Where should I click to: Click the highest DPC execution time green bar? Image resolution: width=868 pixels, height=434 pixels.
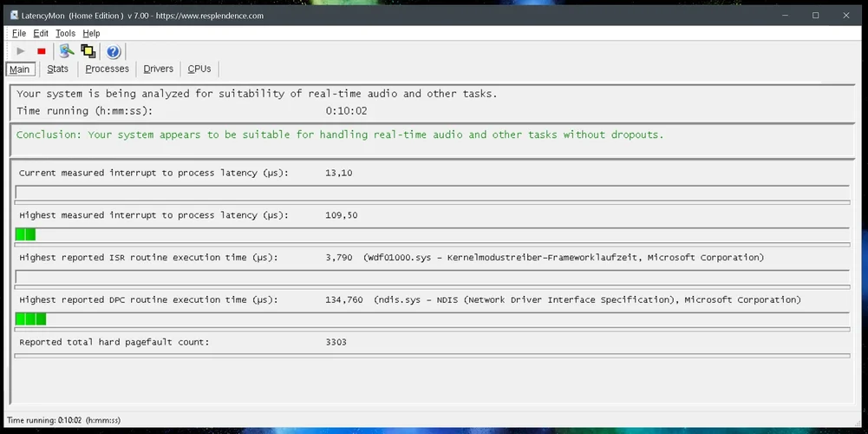(x=31, y=319)
